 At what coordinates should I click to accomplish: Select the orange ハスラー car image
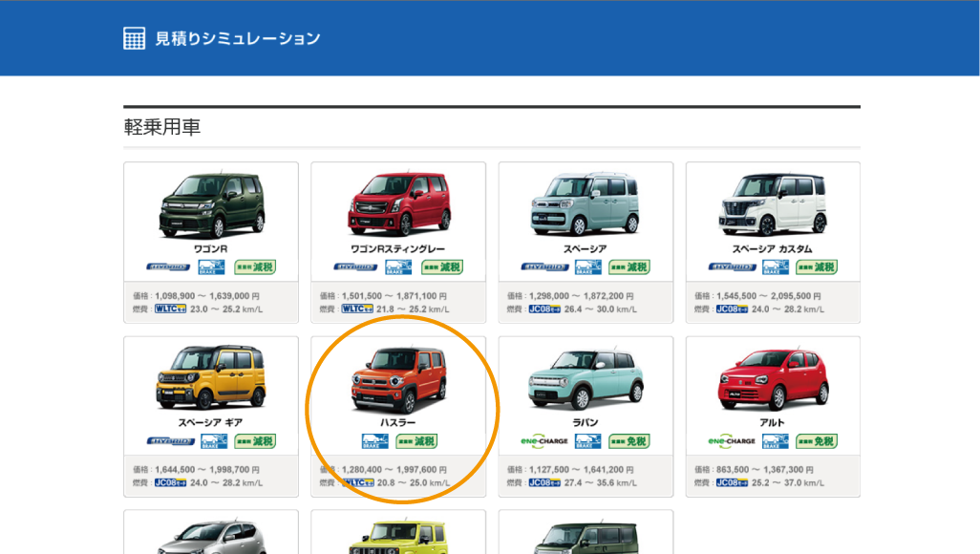pyautogui.click(x=398, y=379)
